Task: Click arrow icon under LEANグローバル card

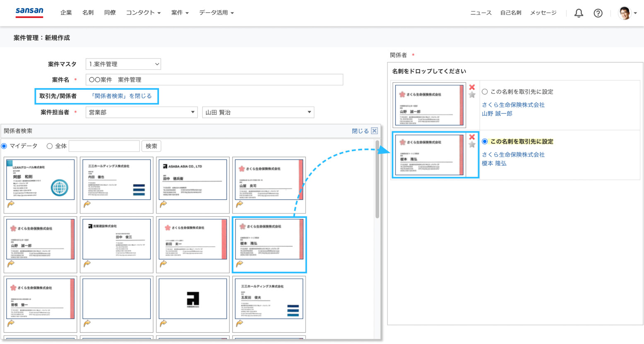Action: pos(11,204)
